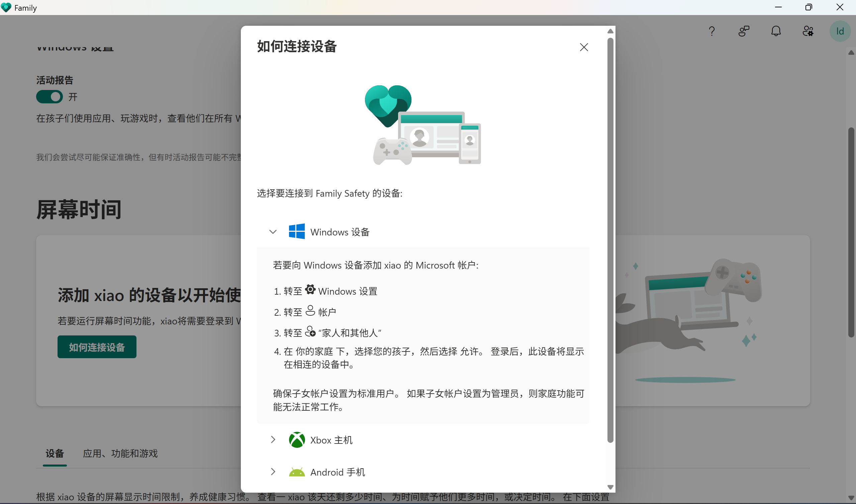Expand the Android 手机 section
Screen dimensions: 856x504
coord(273,472)
